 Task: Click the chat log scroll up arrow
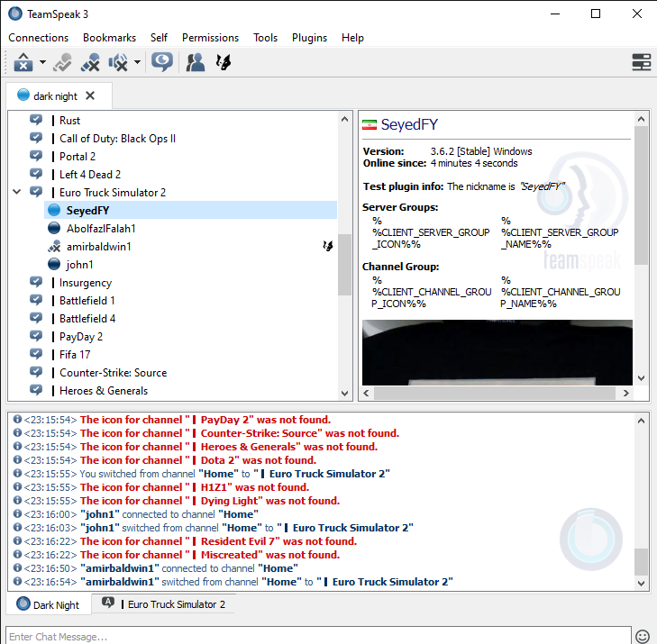641,421
